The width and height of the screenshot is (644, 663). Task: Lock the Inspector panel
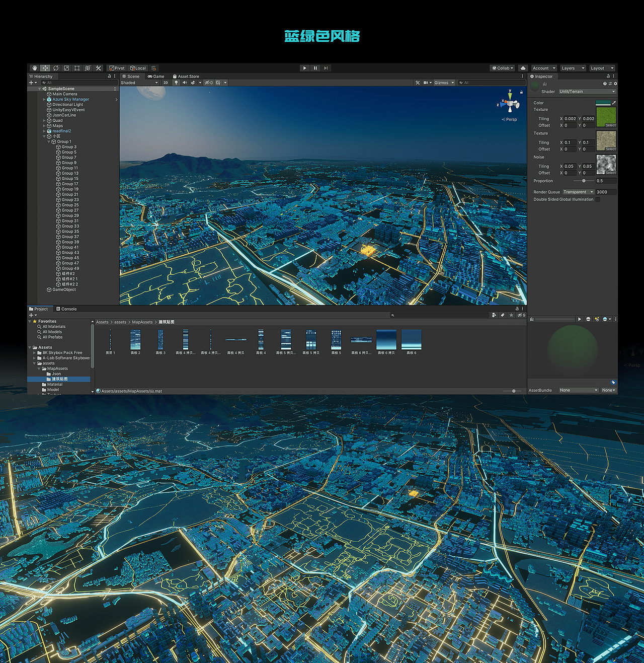click(x=608, y=77)
